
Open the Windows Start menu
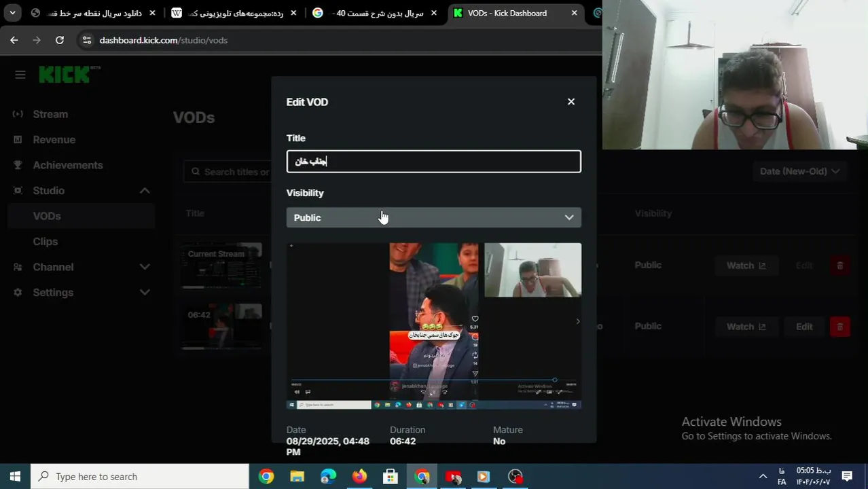click(x=15, y=477)
